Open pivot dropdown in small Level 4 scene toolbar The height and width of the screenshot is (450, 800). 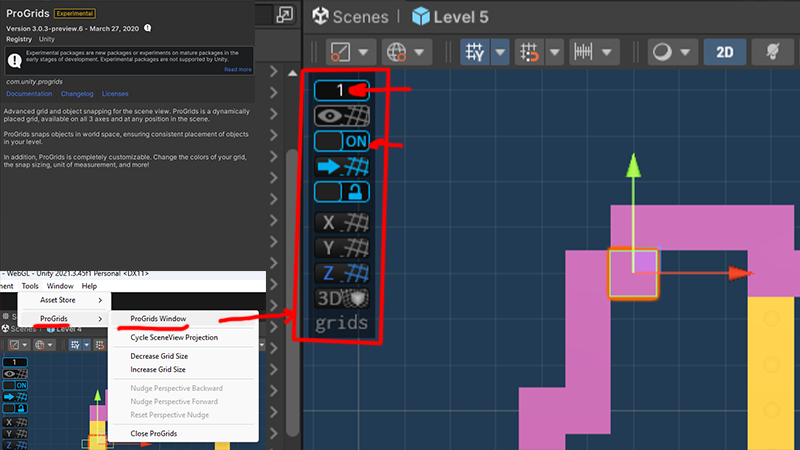click(x=18, y=345)
